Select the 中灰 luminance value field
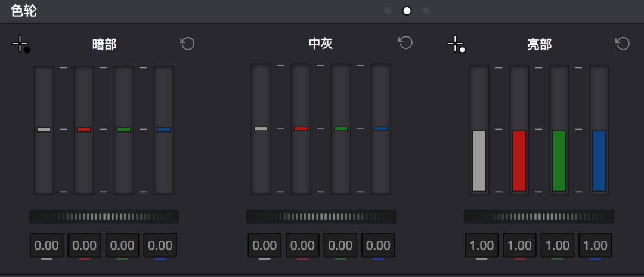Viewport: 644px width, 277px height. tap(265, 245)
